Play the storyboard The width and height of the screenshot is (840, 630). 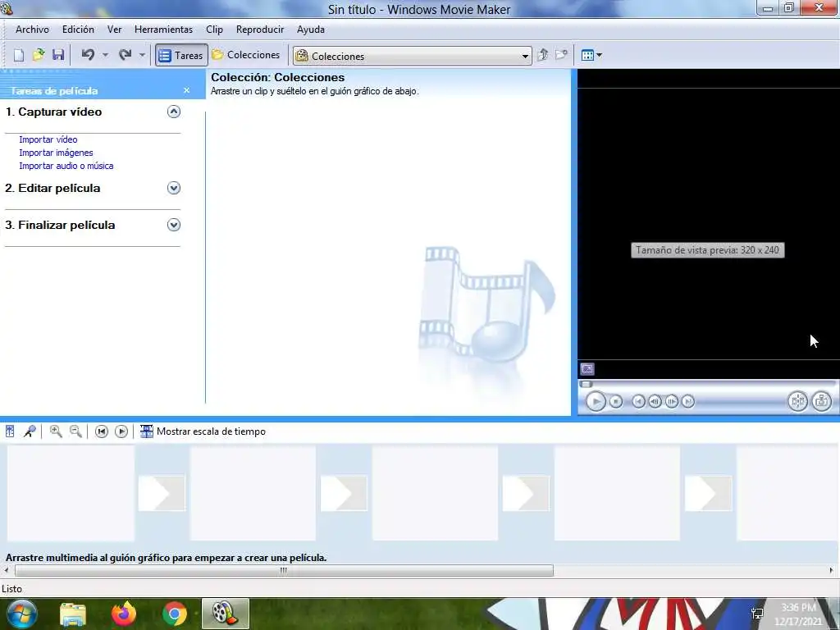pos(121,431)
